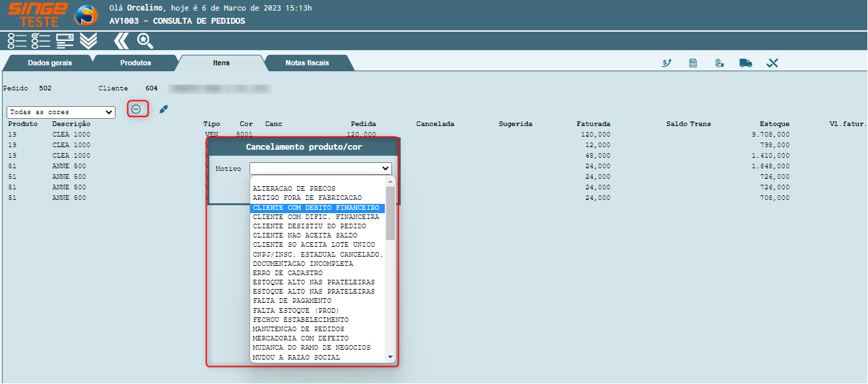Click the check and cross mark icon
868x384 pixels.
(773, 63)
